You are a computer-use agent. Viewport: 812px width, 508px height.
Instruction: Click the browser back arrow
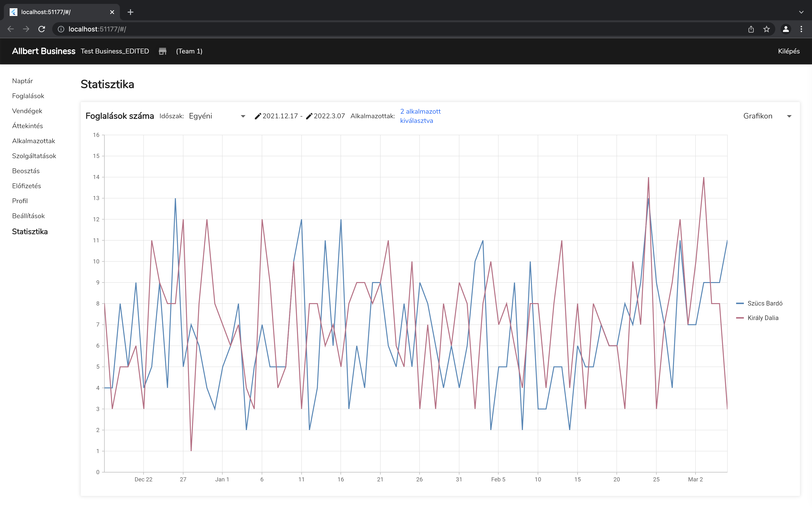(10, 29)
